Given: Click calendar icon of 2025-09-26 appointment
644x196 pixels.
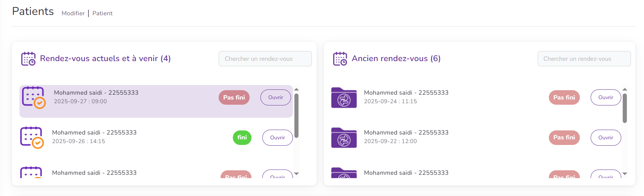Looking at the screenshot, I should coord(32,137).
